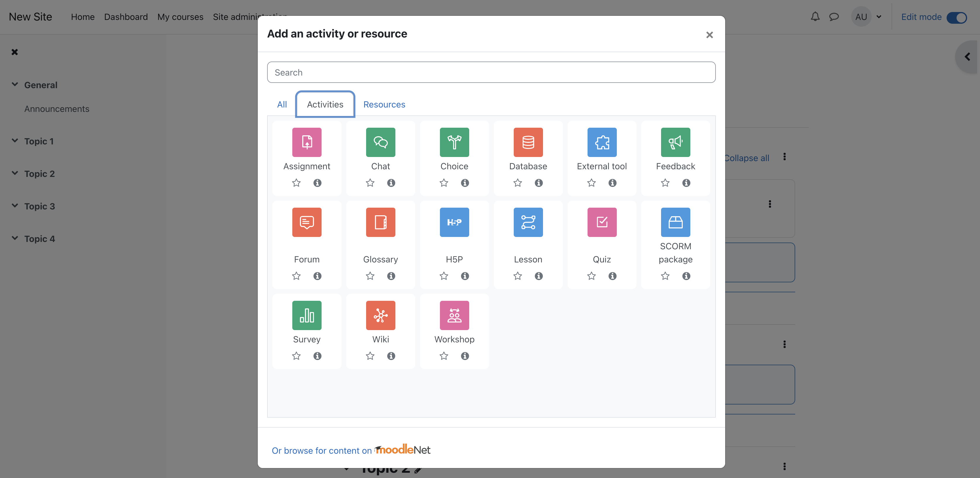Image resolution: width=980 pixels, height=478 pixels.
Task: Star the Lesson activity as favourite
Action: point(518,276)
